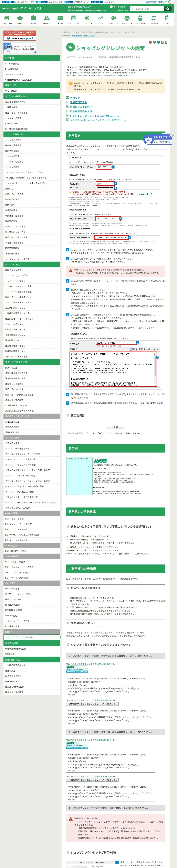177x868 pixels.
Task: Open Google商品リスト広告の設定 sidebar item
Action: click(32, 80)
